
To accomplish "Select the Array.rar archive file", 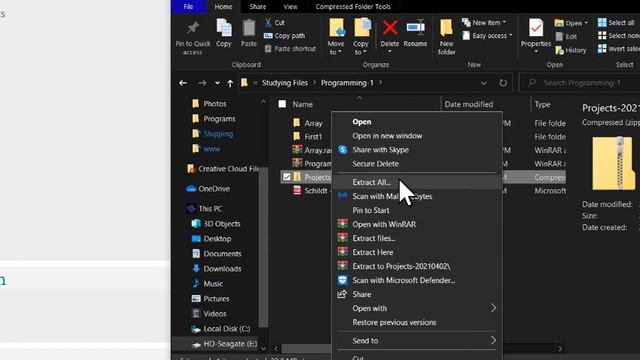I will click(x=312, y=150).
